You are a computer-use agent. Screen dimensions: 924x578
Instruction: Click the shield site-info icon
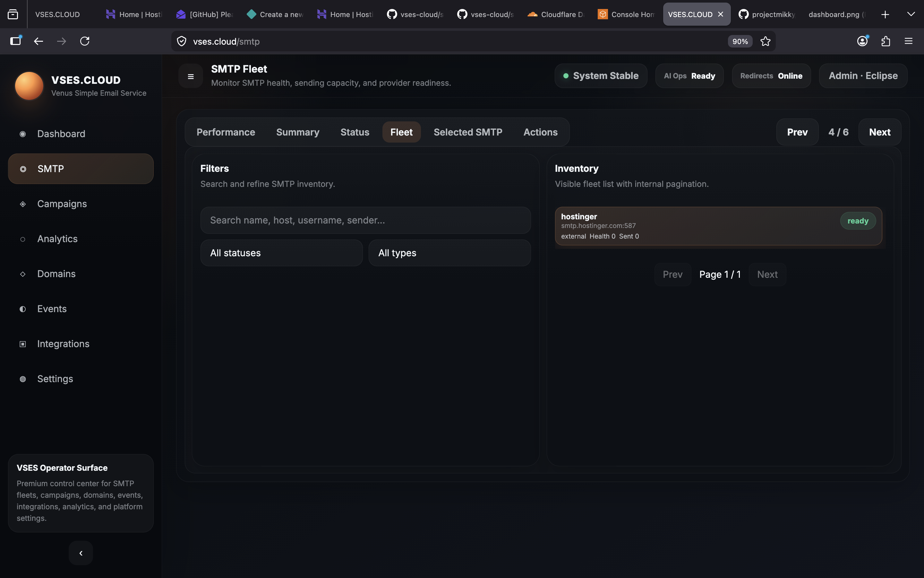[x=182, y=41]
